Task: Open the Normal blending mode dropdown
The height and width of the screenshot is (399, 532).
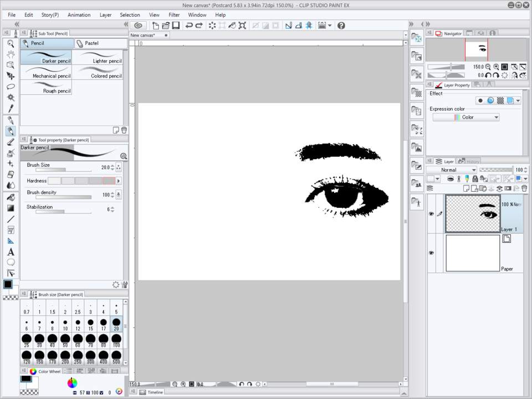Action: click(451, 170)
